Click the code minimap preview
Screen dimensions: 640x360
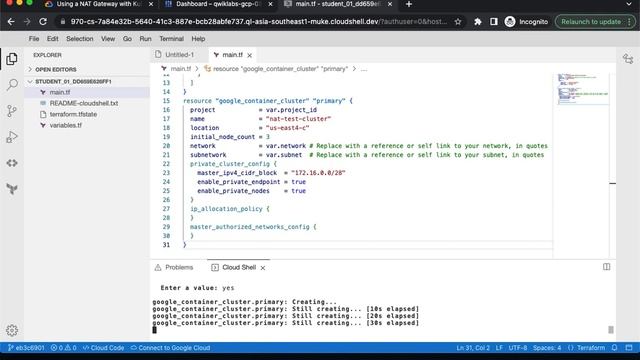pyautogui.click(x=583, y=89)
